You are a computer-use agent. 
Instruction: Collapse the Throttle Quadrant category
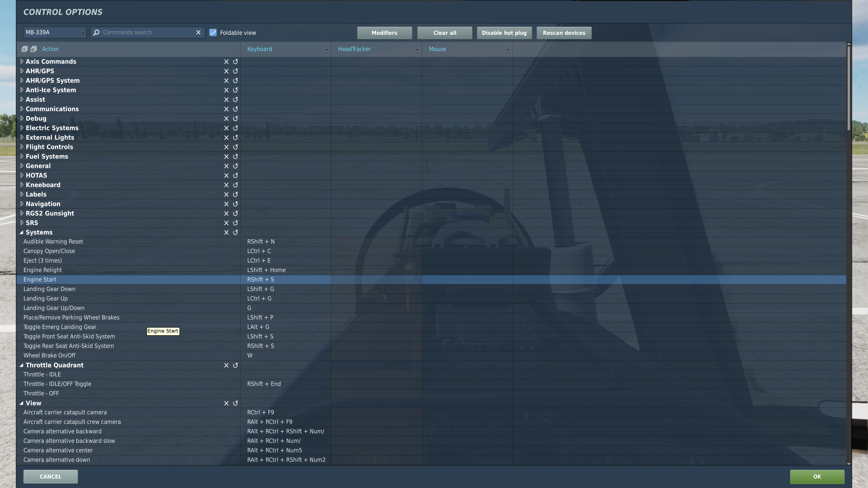point(21,365)
